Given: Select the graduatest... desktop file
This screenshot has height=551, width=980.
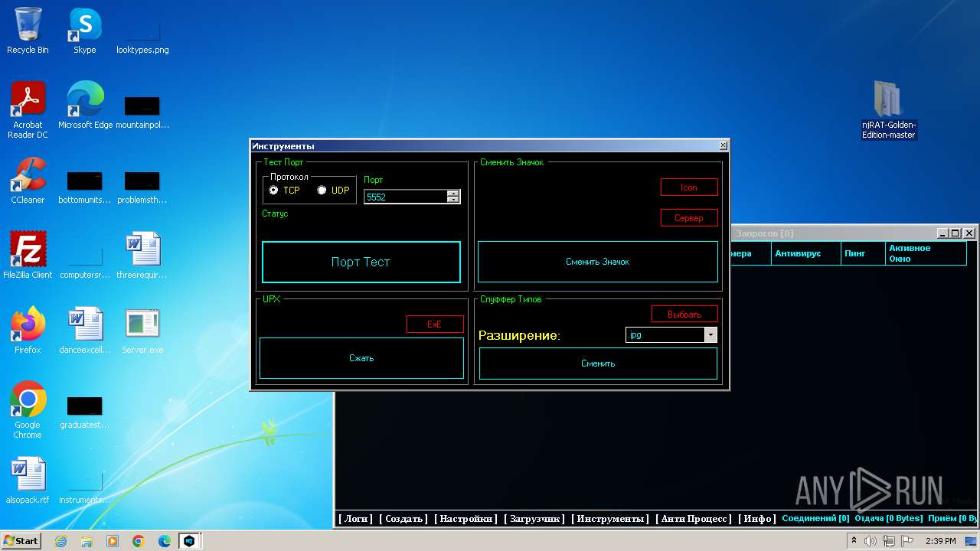Looking at the screenshot, I should point(85,412).
